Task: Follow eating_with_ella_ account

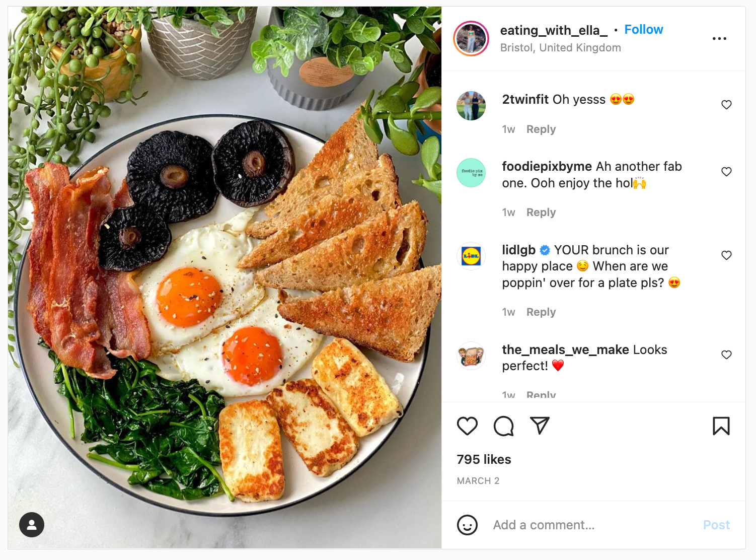Action: click(x=644, y=30)
